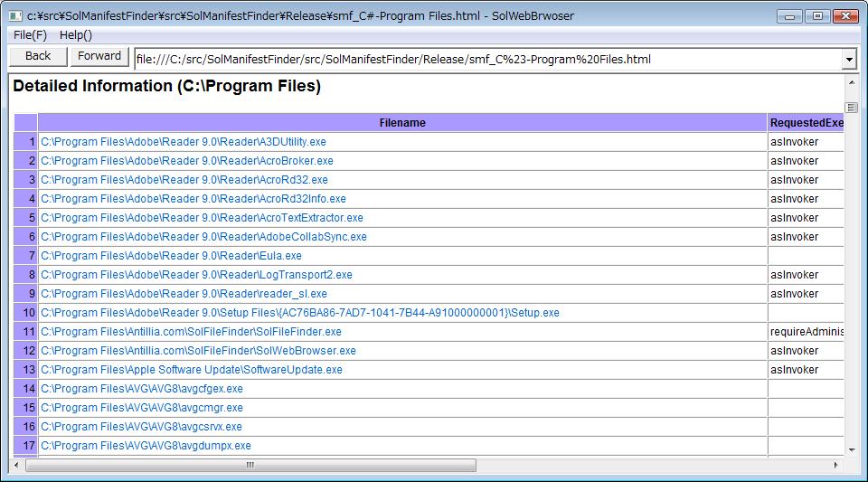Click the app icon in the title bar
The height and width of the screenshot is (482, 868).
coord(15,16)
